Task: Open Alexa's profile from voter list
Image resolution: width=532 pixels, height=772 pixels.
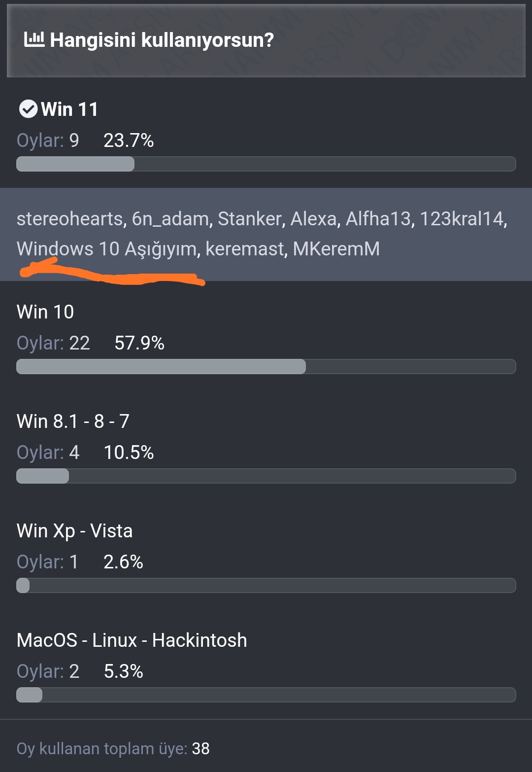Action: [313, 219]
